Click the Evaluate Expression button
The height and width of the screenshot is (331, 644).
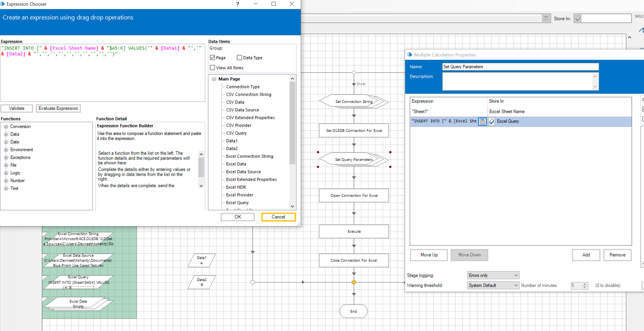[x=58, y=108]
